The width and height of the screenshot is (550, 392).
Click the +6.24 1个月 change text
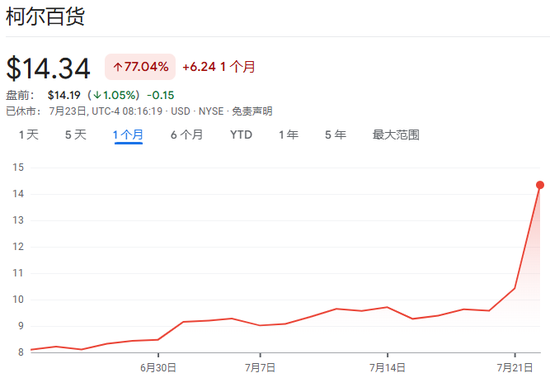point(219,67)
